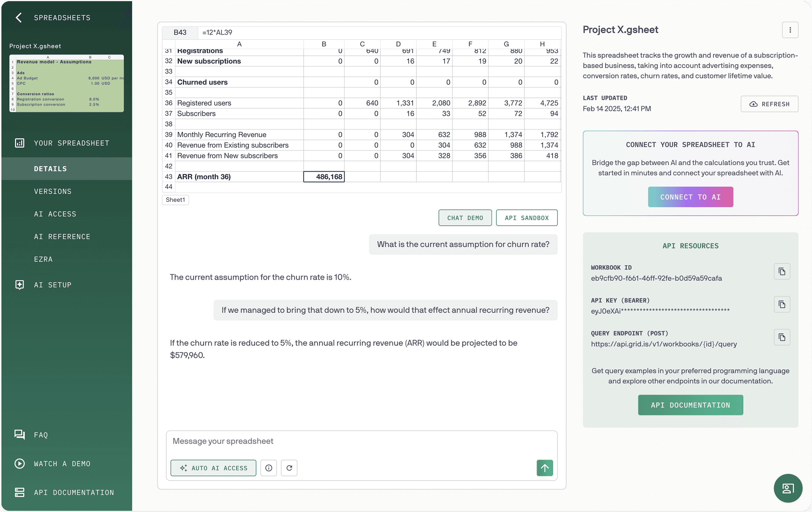Select the ARR (month 36) label cell
This screenshot has height=512, width=812.
coord(239,177)
